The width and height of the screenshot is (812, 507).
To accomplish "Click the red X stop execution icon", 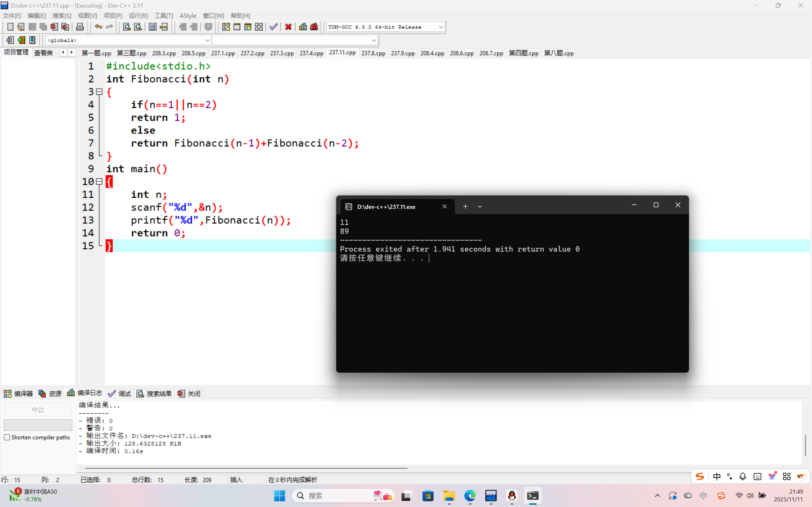I will (288, 27).
